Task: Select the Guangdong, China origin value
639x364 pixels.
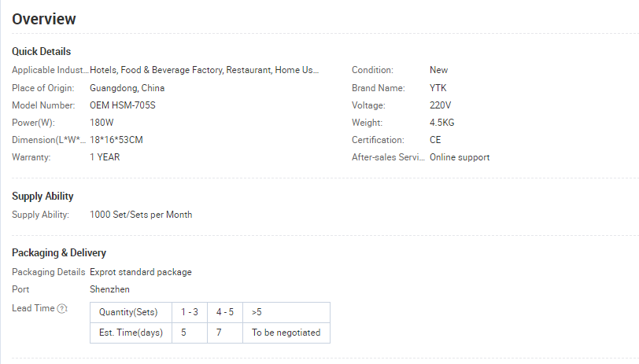Action: tap(127, 88)
